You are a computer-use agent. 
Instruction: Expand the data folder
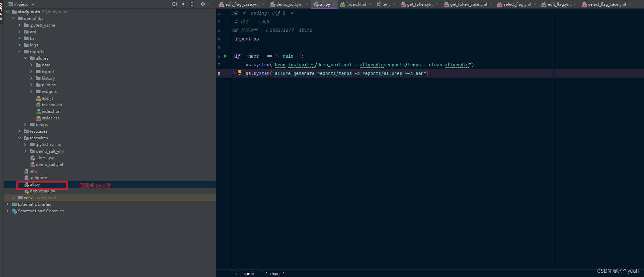coord(32,65)
